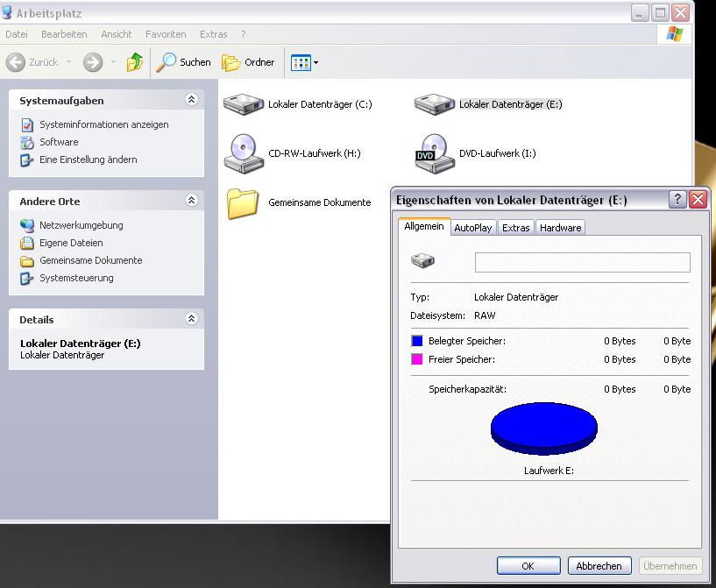
Task: Switch to the Allgemein tab
Action: pos(424,226)
